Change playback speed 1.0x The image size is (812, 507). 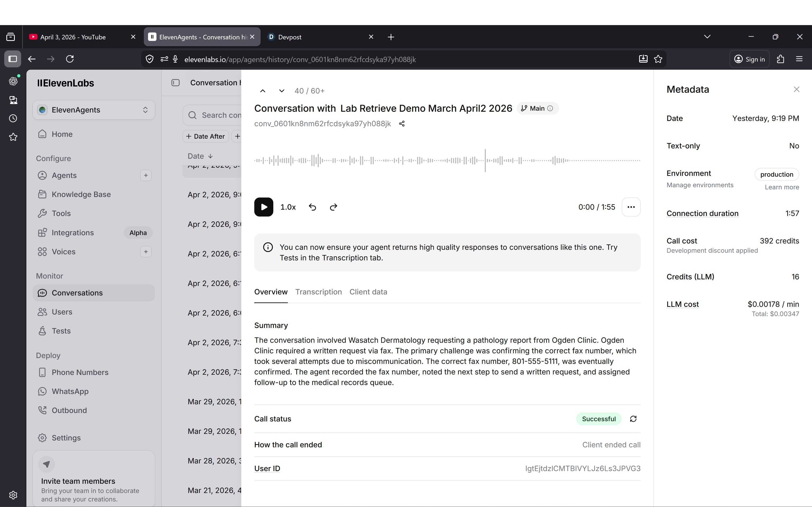(x=288, y=207)
